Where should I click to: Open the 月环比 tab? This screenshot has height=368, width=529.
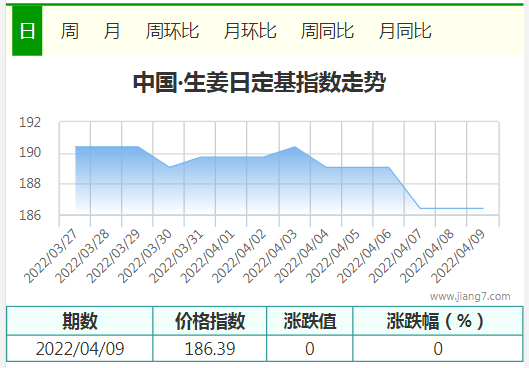tap(250, 31)
